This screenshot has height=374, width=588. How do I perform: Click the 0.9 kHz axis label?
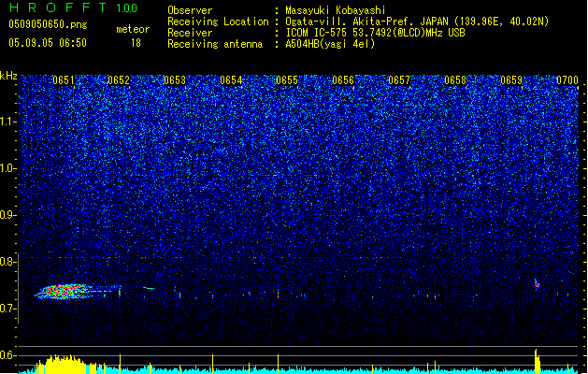pyautogui.click(x=7, y=215)
